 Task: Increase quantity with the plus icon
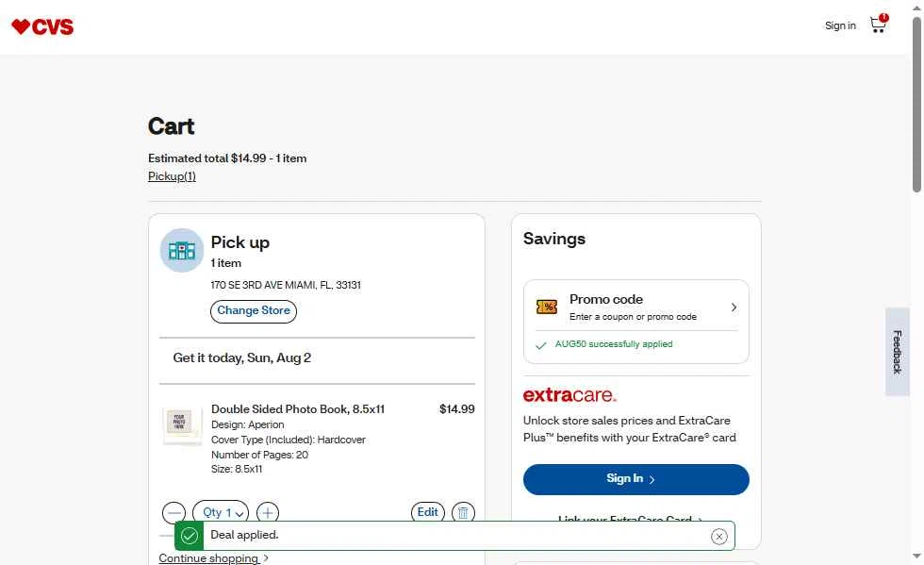pyautogui.click(x=268, y=512)
